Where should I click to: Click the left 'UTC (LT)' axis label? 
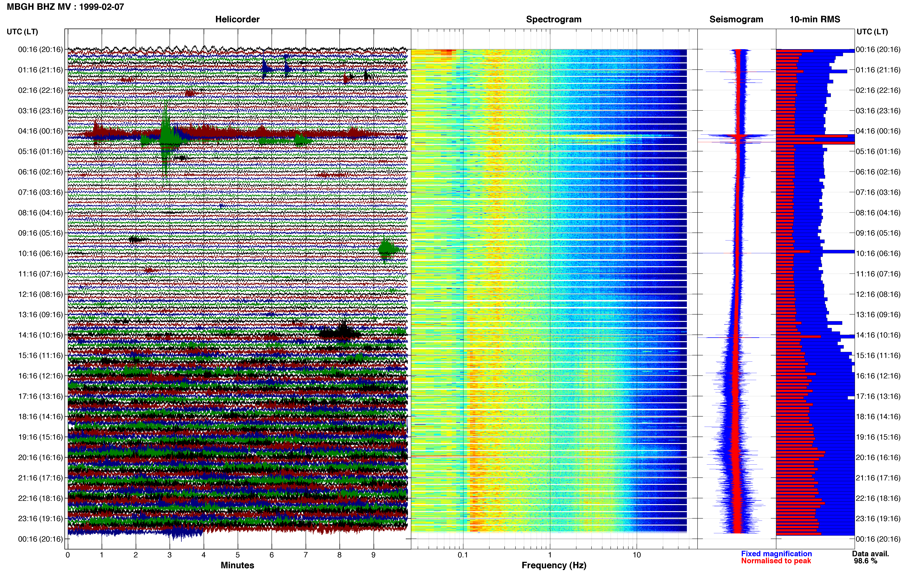tap(22, 32)
